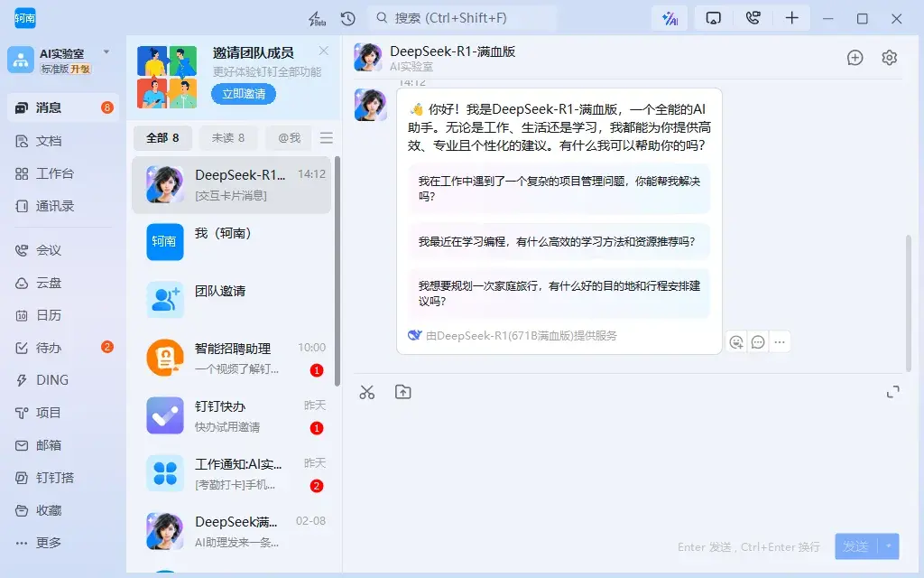Open the send button dropdown arrow
Viewport: 924px width, 578px height.
(889, 546)
